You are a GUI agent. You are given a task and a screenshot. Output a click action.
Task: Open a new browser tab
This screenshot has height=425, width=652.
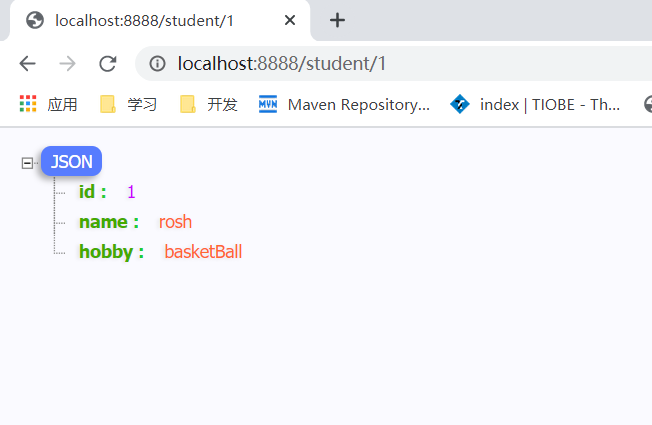coord(337,20)
